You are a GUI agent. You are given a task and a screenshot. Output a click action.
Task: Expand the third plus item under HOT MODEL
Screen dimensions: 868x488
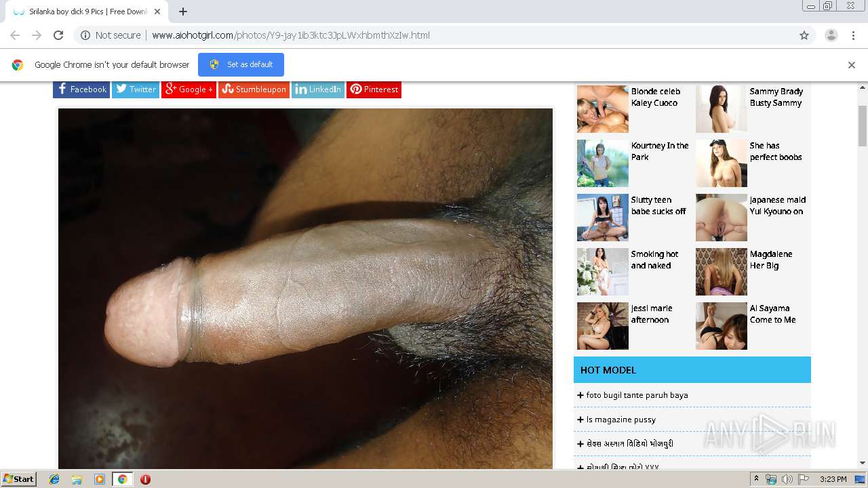580,444
